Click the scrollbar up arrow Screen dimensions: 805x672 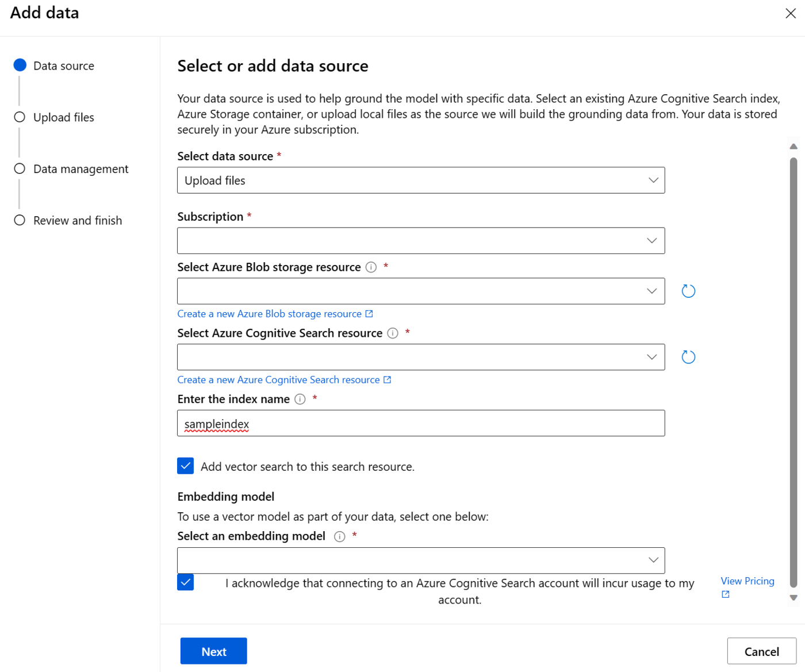point(793,147)
